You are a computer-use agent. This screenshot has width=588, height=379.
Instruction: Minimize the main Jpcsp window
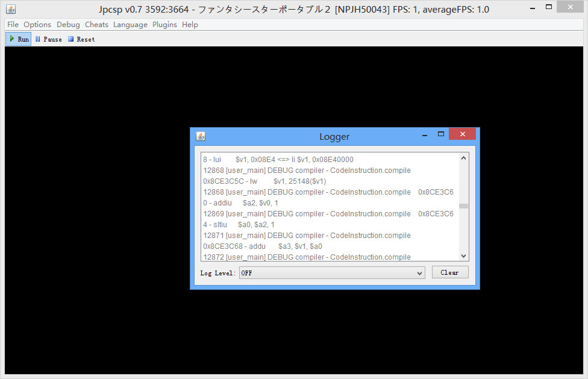533,9
